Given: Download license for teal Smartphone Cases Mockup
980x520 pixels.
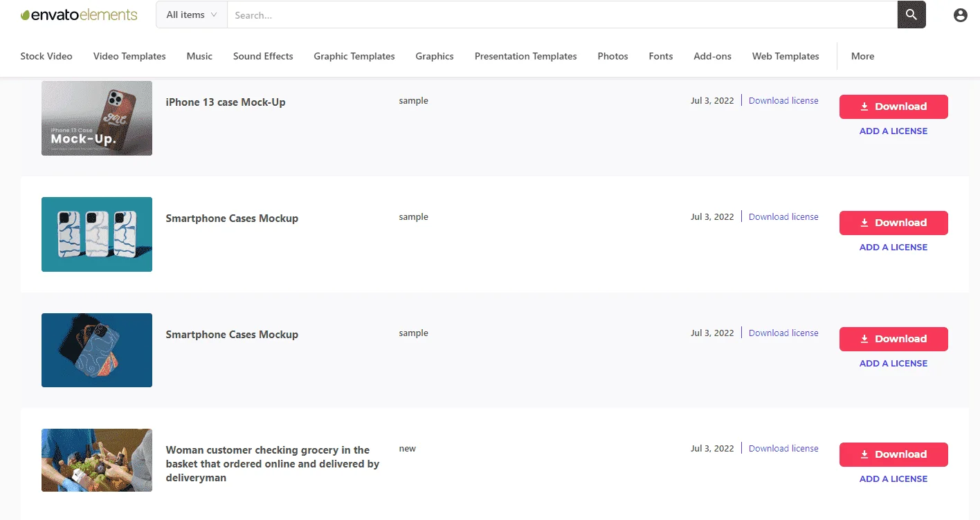Looking at the screenshot, I should [x=783, y=216].
